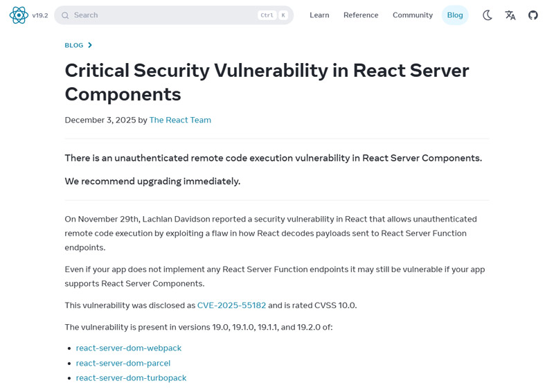554x392 pixels.
Task: Click the React logo icon
Action: click(x=19, y=15)
